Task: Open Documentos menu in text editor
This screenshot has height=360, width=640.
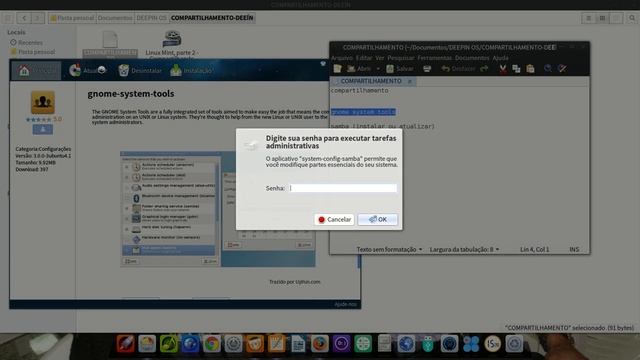Action: pos(472,58)
